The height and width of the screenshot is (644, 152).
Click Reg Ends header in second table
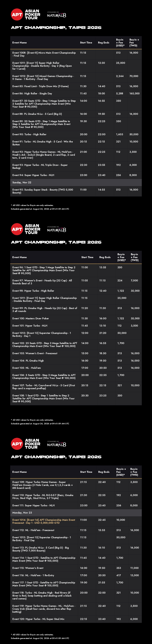click(105, 257)
